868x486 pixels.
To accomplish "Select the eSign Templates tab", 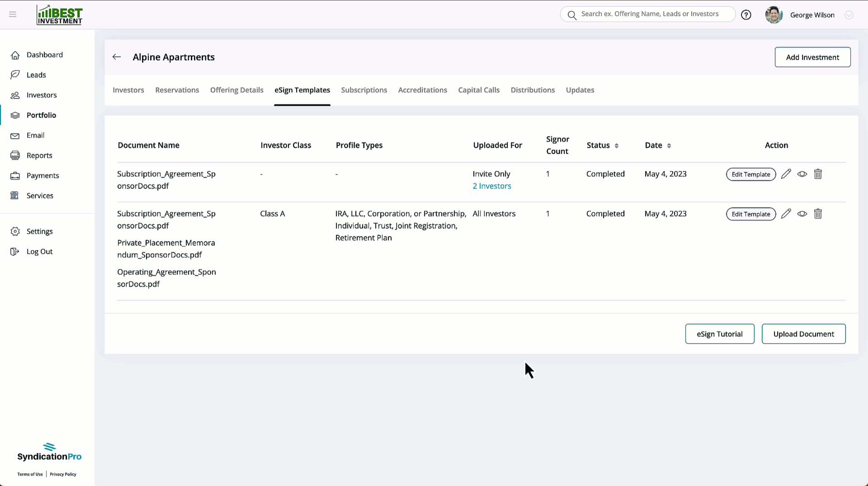I will pos(302,90).
